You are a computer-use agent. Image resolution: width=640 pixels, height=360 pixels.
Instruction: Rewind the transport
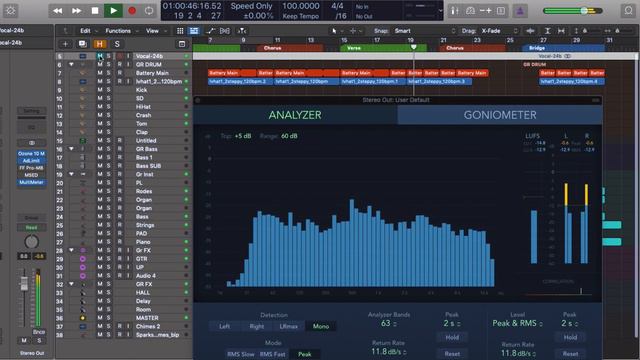(58, 11)
